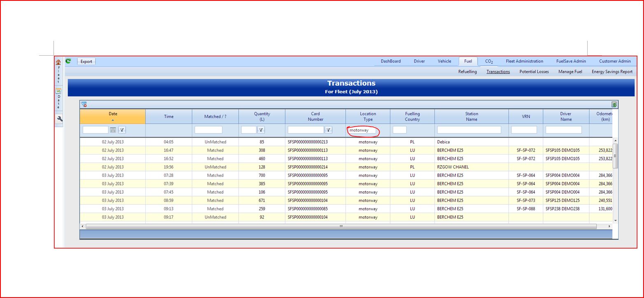Image resolution: width=644 pixels, height=298 pixels.
Task: Click the 04:05 time cell
Action: pos(169,142)
